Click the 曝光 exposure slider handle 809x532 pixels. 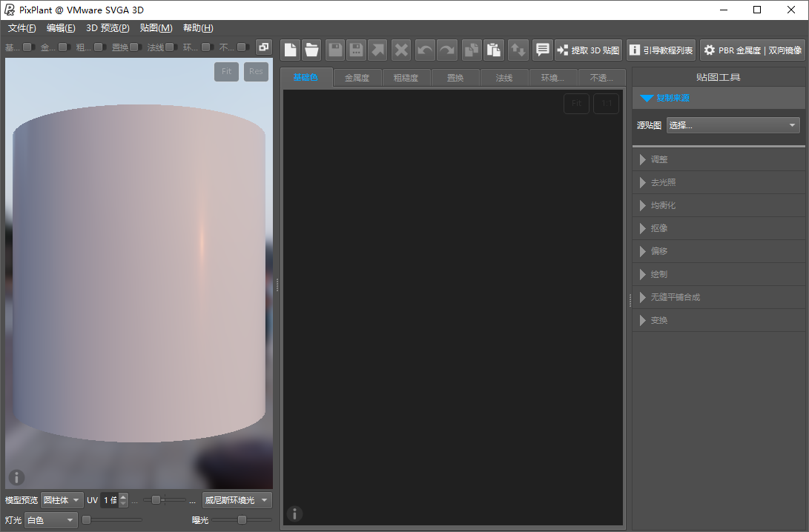click(242, 519)
